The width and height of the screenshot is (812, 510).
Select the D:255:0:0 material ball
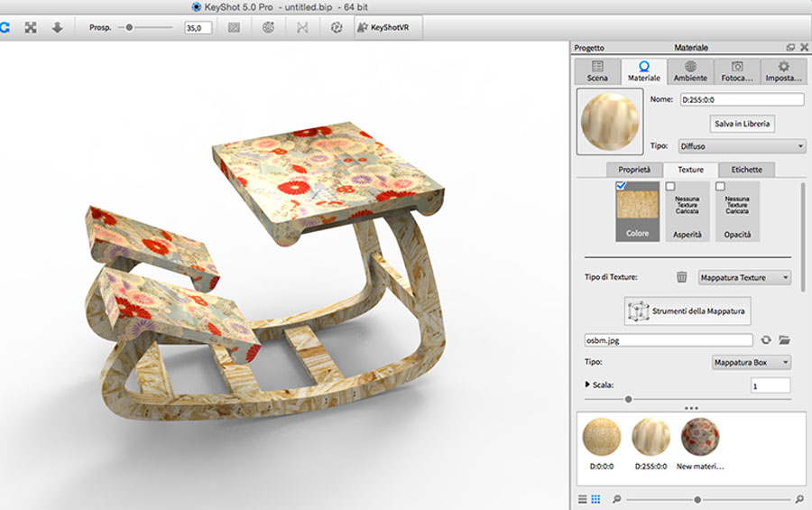point(651,437)
